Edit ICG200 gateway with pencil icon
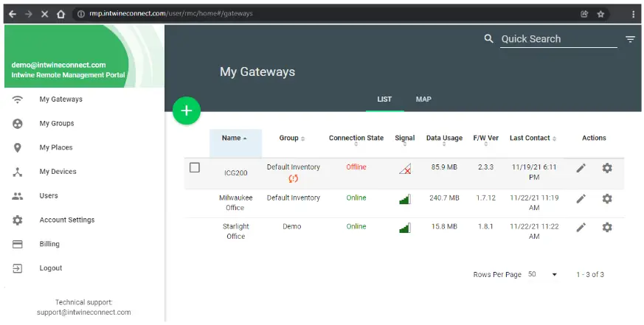Viewport: 644px width, 325px height. (581, 168)
